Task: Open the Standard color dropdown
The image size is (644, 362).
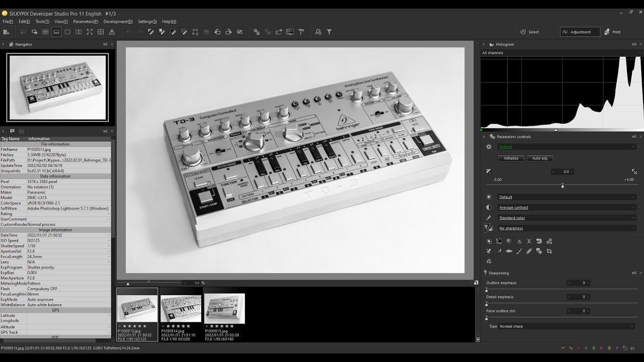Action: click(x=567, y=218)
